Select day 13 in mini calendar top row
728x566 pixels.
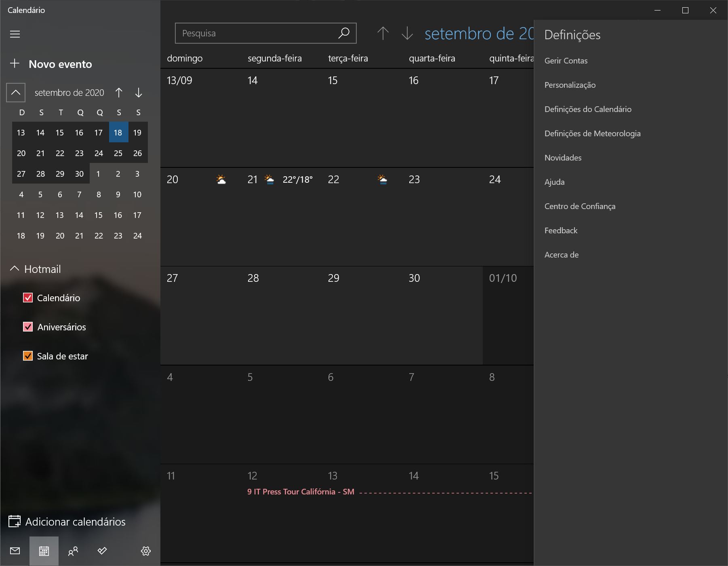click(21, 132)
